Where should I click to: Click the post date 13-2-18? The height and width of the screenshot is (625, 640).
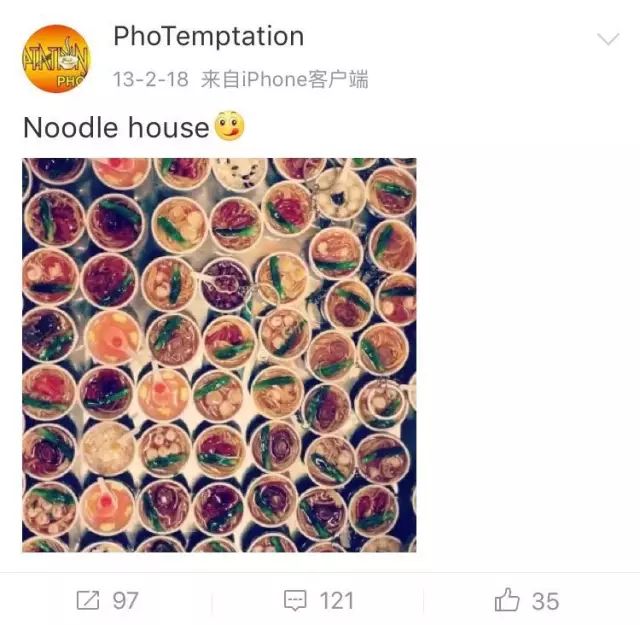pyautogui.click(x=151, y=79)
